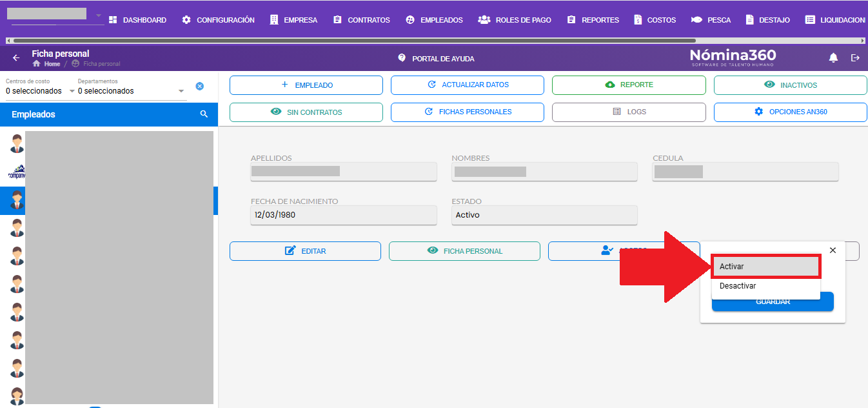
Task: Click ACTUALIZAR DATOS button
Action: click(x=468, y=85)
